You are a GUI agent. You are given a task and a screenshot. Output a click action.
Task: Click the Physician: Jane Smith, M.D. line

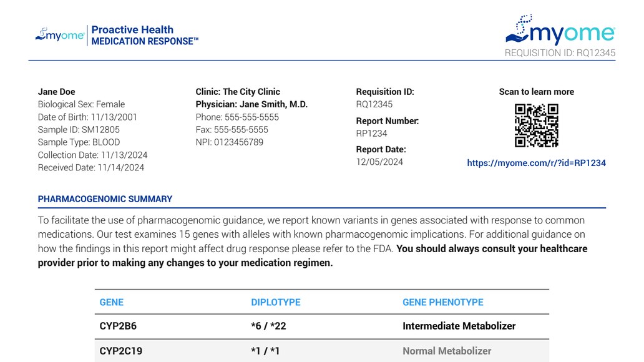251,104
